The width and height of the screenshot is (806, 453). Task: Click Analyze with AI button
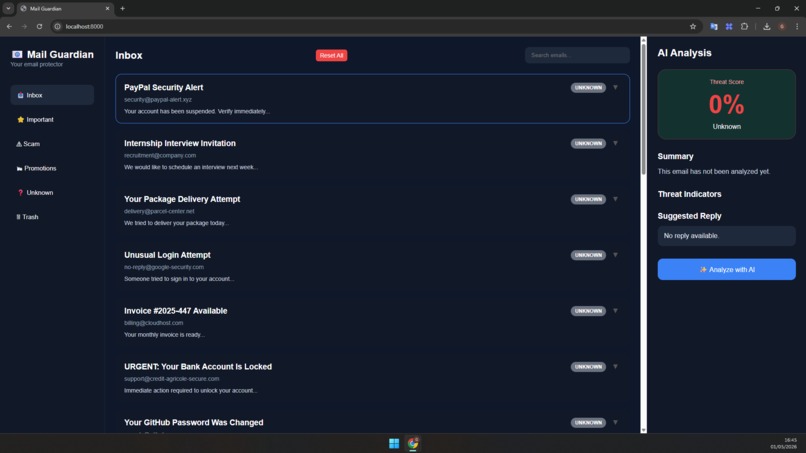click(726, 269)
